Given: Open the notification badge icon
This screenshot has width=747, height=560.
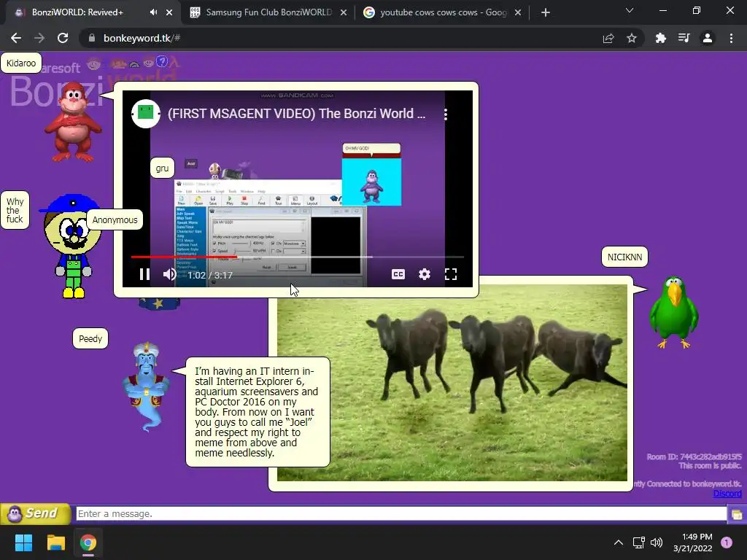Looking at the screenshot, I should [x=727, y=542].
